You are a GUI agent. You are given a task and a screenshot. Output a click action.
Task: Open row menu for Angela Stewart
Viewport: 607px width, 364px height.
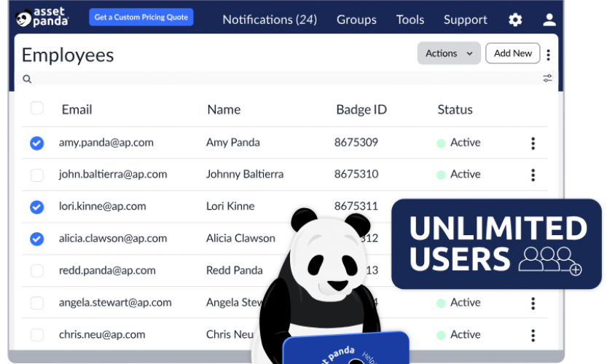click(x=533, y=304)
